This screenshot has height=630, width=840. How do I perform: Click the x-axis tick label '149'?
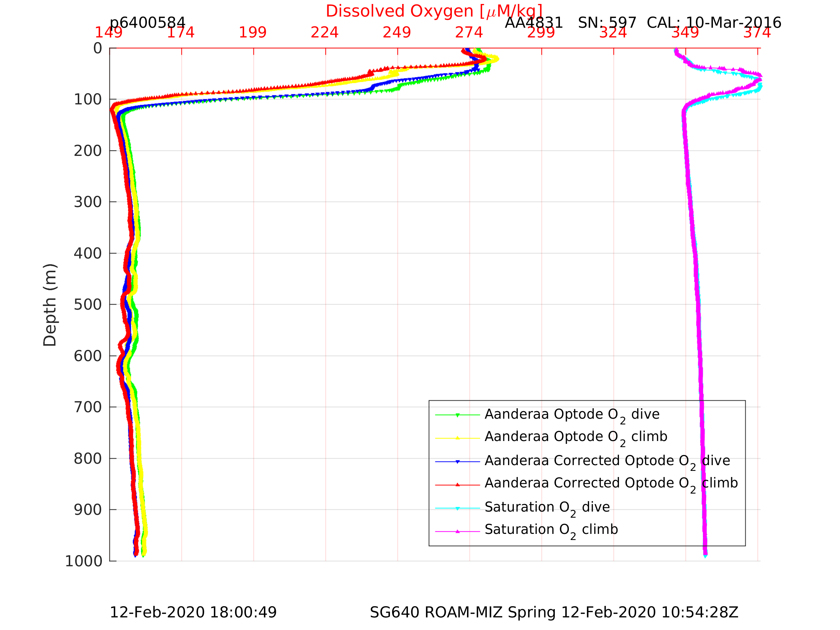pyautogui.click(x=109, y=33)
